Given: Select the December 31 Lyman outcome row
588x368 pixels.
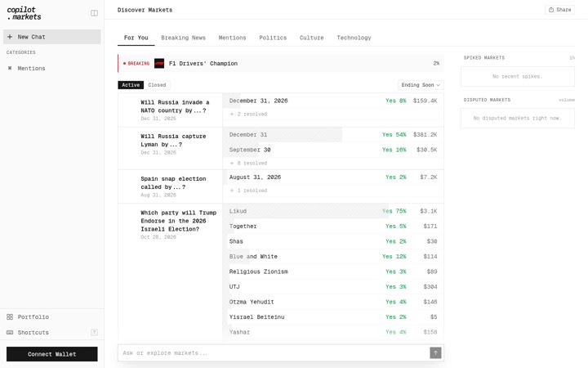Looking at the screenshot, I should (x=333, y=135).
